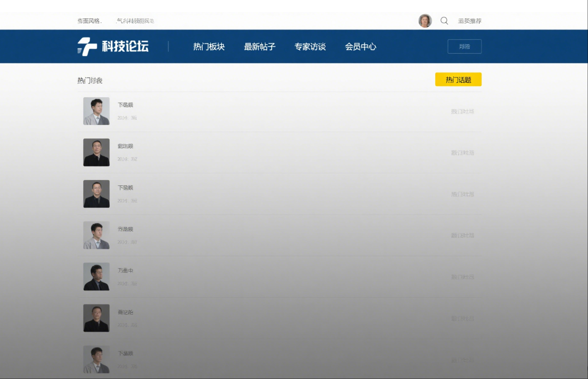Click the fifth list row's avatar photo
Screen dimensions: 588x379
(x=96, y=277)
